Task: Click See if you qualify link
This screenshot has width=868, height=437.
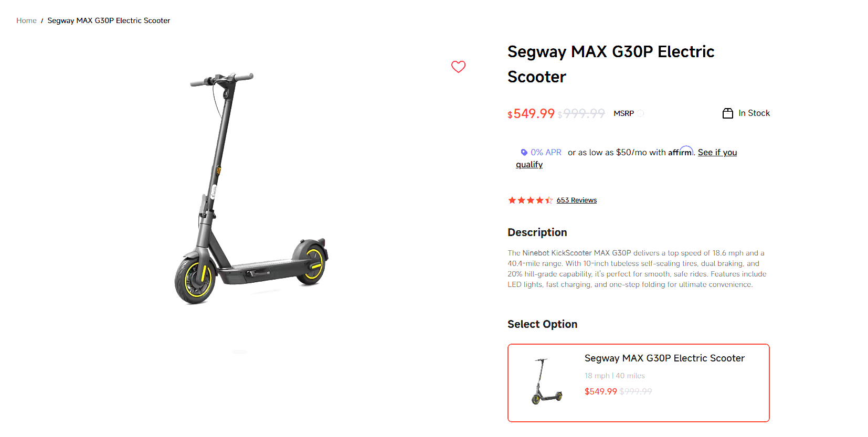Action: coord(717,153)
